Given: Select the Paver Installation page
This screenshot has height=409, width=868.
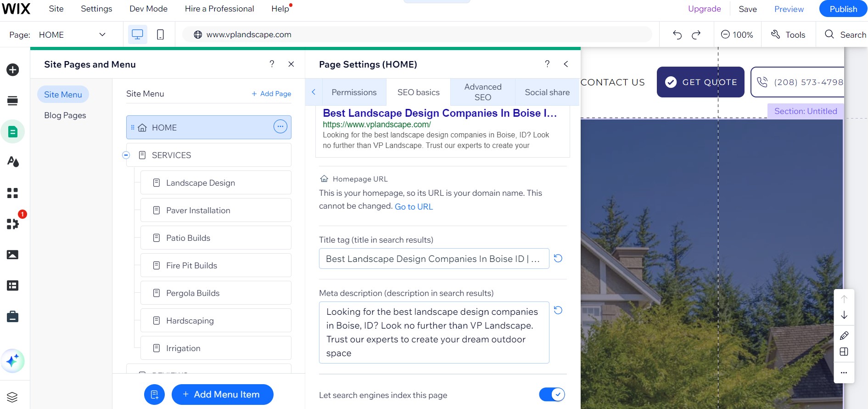Looking at the screenshot, I should coord(216,210).
